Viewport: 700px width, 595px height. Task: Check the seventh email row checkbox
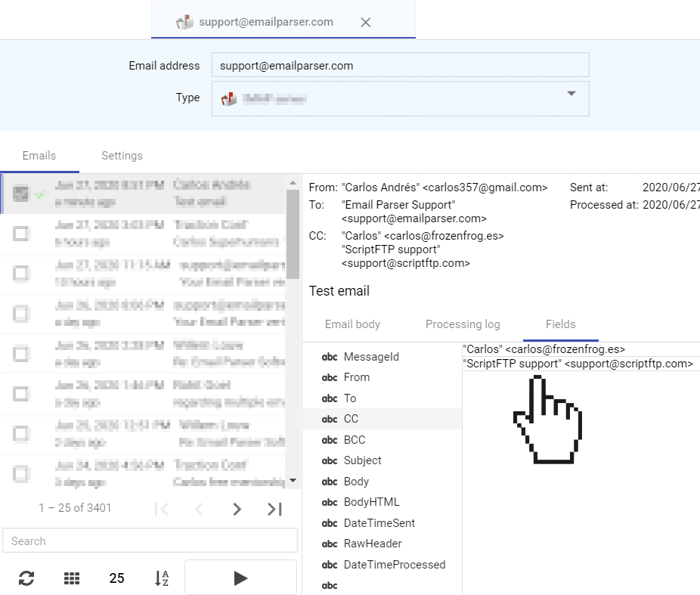coord(20,433)
